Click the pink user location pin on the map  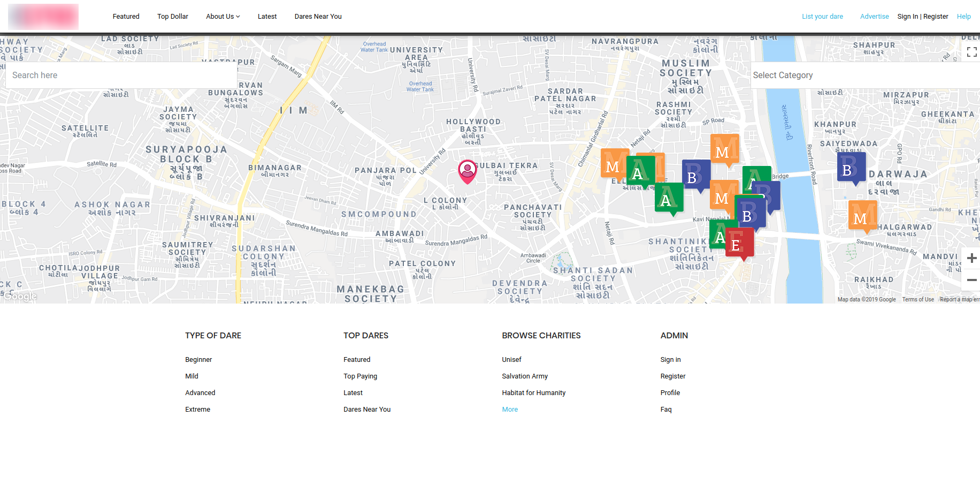[x=468, y=171]
